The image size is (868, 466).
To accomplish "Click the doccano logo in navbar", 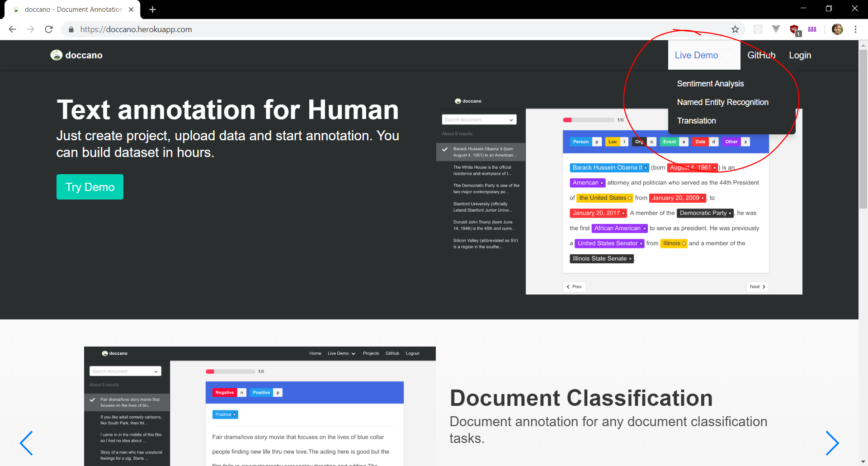I will (x=57, y=55).
